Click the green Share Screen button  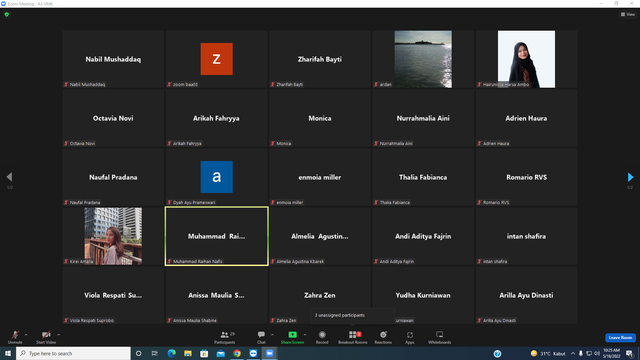(292, 337)
